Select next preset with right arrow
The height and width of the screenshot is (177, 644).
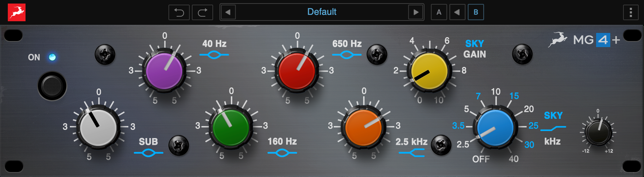[416, 12]
